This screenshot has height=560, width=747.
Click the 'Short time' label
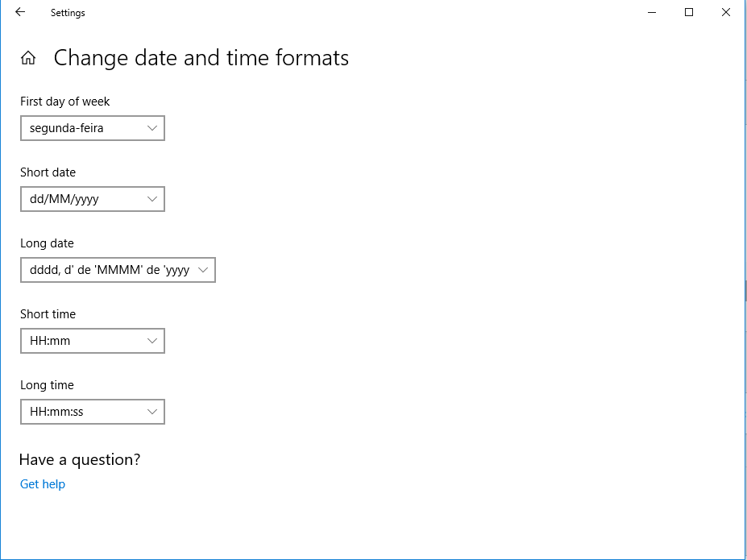[48, 314]
